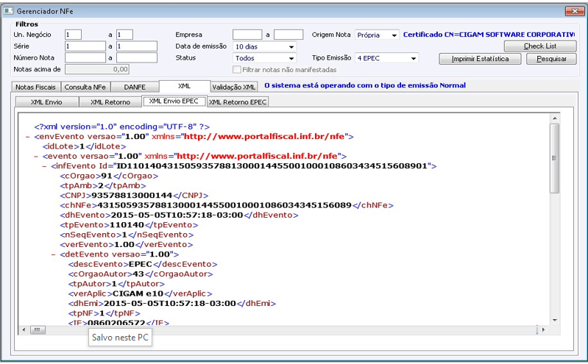Collapse the evento XML node
Viewport: 588px width, 364px height.
point(36,157)
